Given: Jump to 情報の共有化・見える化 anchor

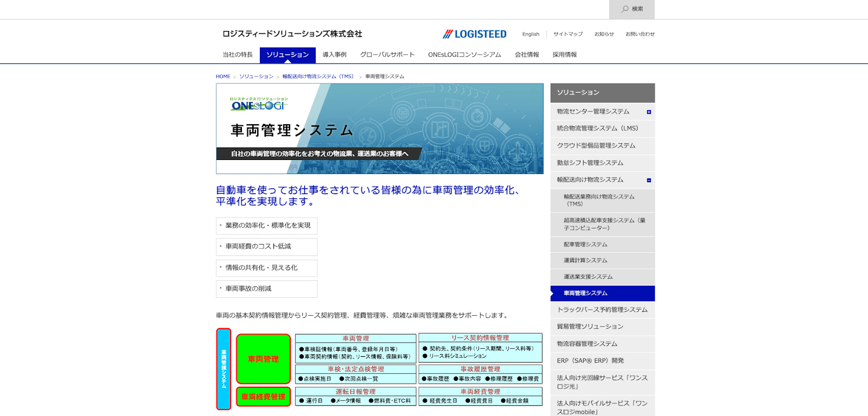Looking at the screenshot, I should point(266,268).
